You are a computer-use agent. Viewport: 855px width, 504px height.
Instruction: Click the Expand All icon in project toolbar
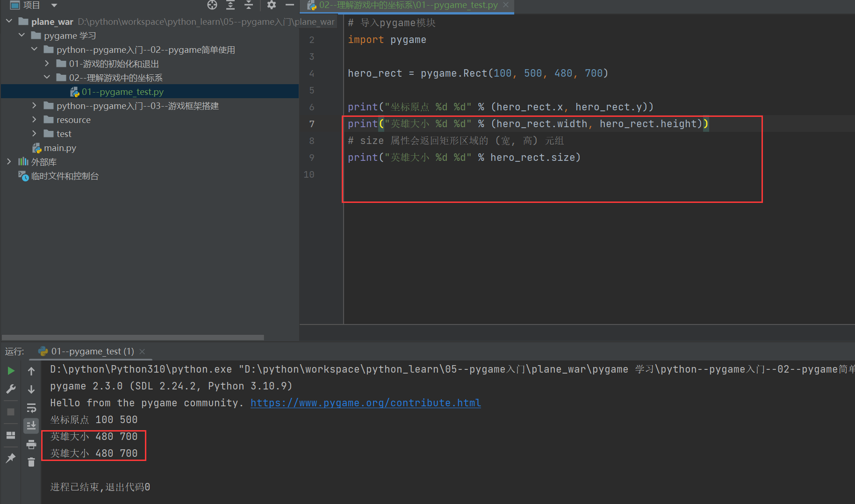[230, 5]
